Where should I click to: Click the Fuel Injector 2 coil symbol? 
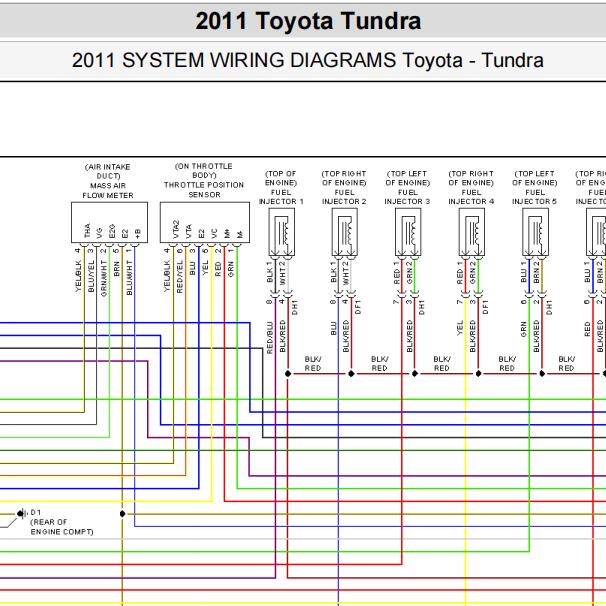tap(345, 232)
